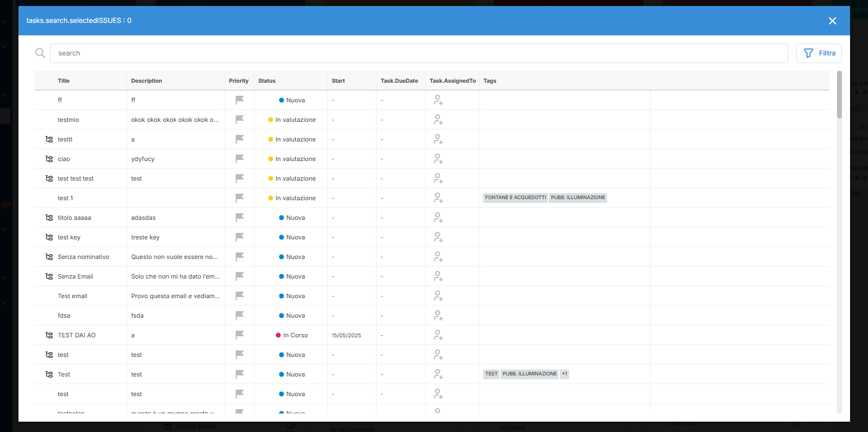The image size is (868, 432).
Task: Click the Priority column header
Action: click(x=239, y=81)
